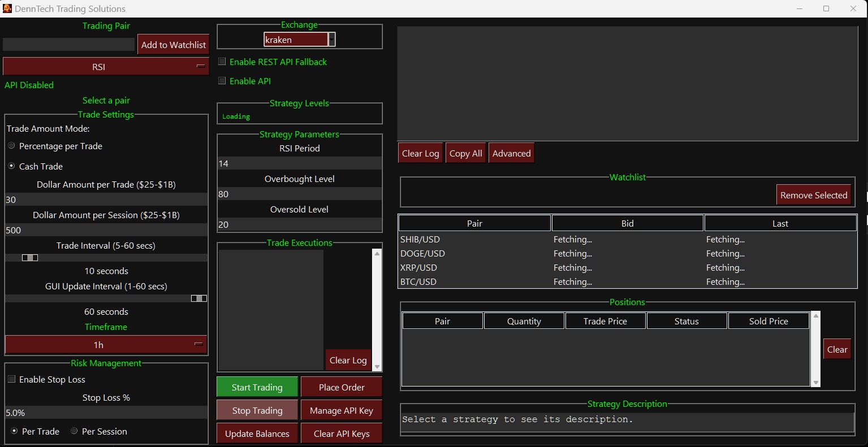Open the RSI strategy selector
The width and height of the screenshot is (868, 447).
(x=106, y=66)
